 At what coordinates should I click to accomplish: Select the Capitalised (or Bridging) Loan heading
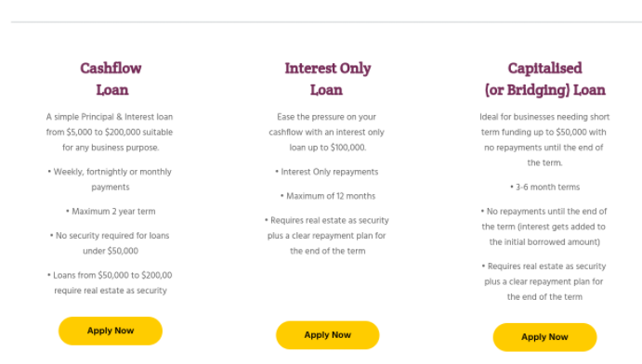click(544, 79)
